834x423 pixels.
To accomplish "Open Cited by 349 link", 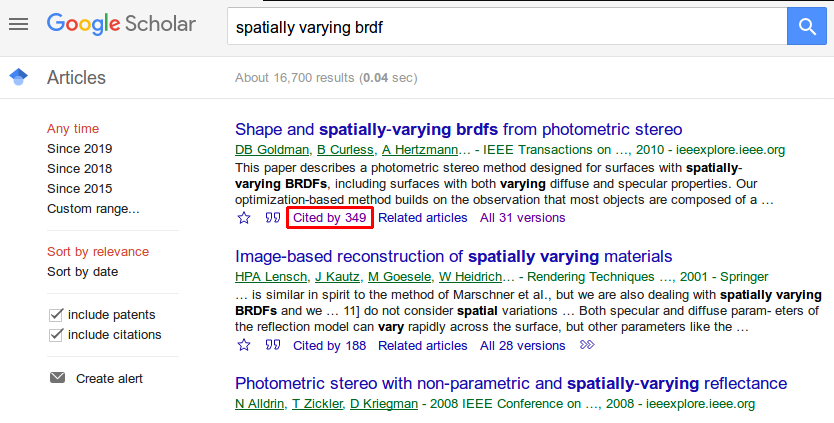I will 329,218.
